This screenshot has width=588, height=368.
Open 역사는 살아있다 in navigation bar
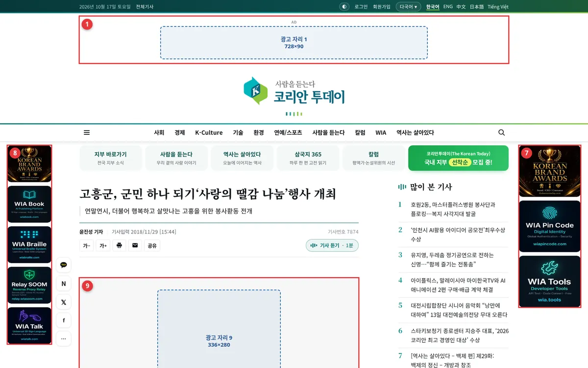(415, 132)
